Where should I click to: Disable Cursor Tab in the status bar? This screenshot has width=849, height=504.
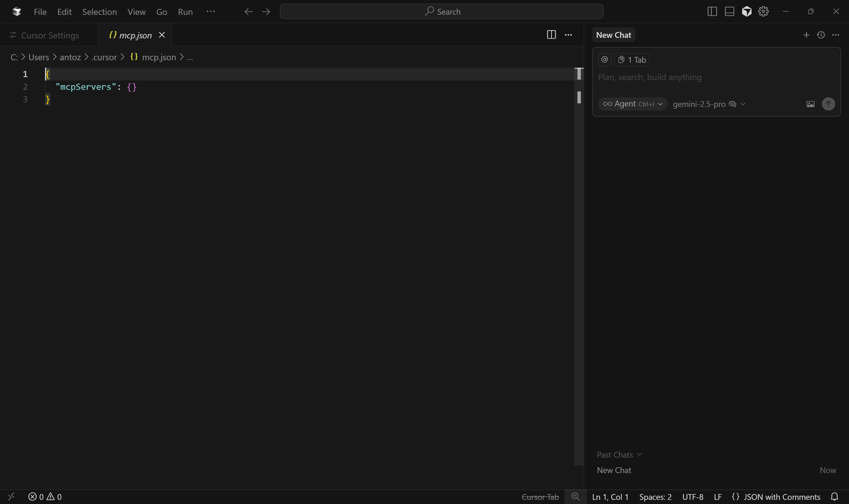[x=540, y=497]
